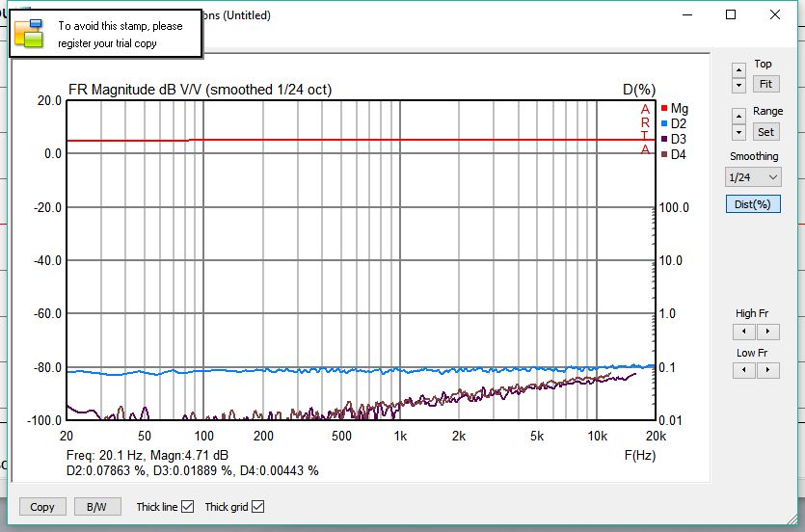Maximize the window
This screenshot has width=805, height=532.
tap(731, 14)
